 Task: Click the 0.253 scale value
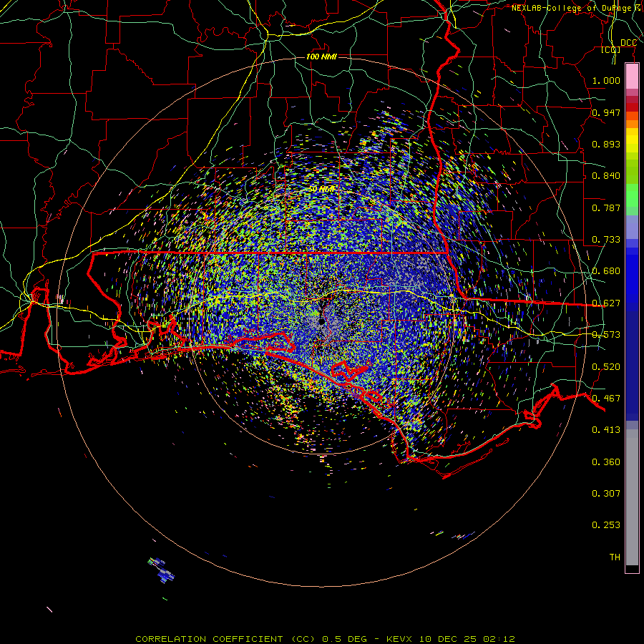point(606,525)
